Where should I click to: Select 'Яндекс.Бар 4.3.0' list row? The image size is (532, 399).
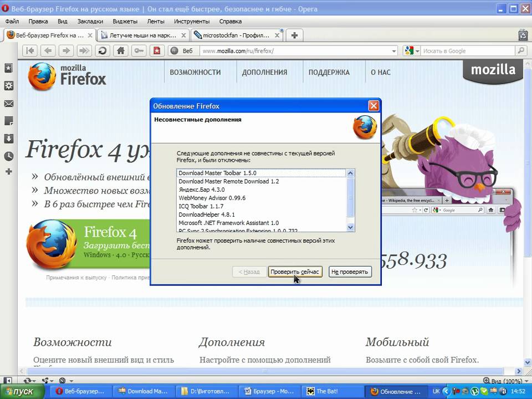261,190
